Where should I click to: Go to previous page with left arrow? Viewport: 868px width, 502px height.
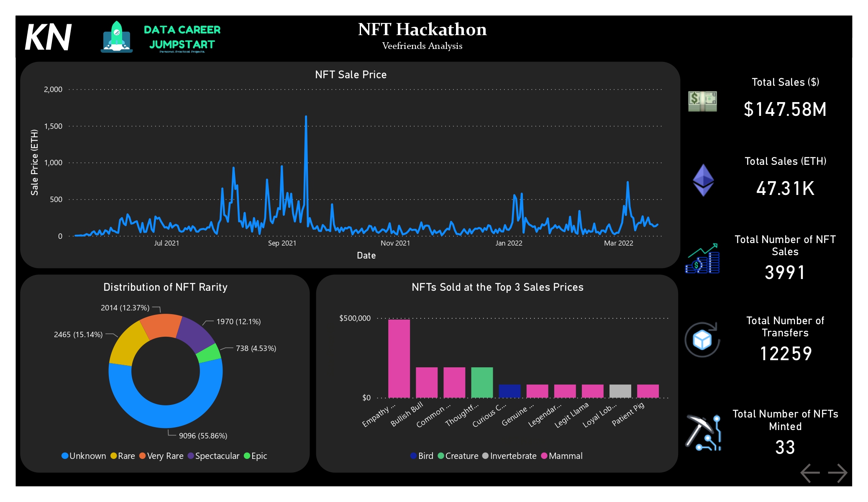pos(810,473)
